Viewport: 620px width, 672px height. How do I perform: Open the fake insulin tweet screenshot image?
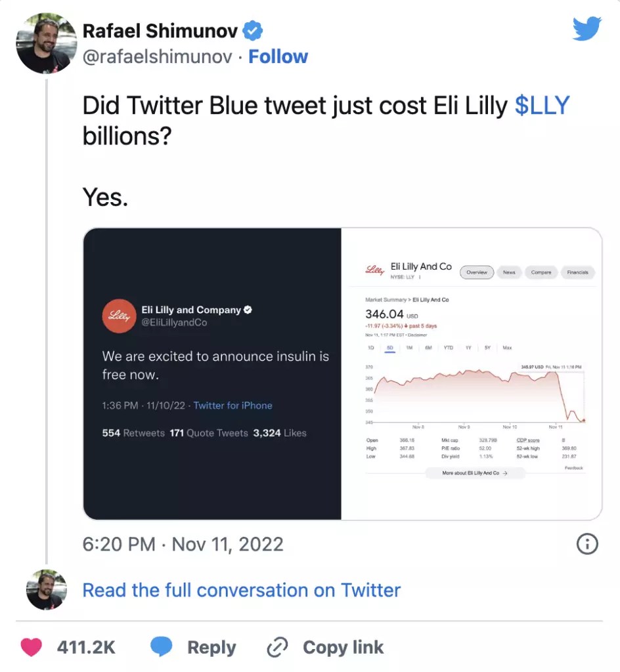click(213, 373)
